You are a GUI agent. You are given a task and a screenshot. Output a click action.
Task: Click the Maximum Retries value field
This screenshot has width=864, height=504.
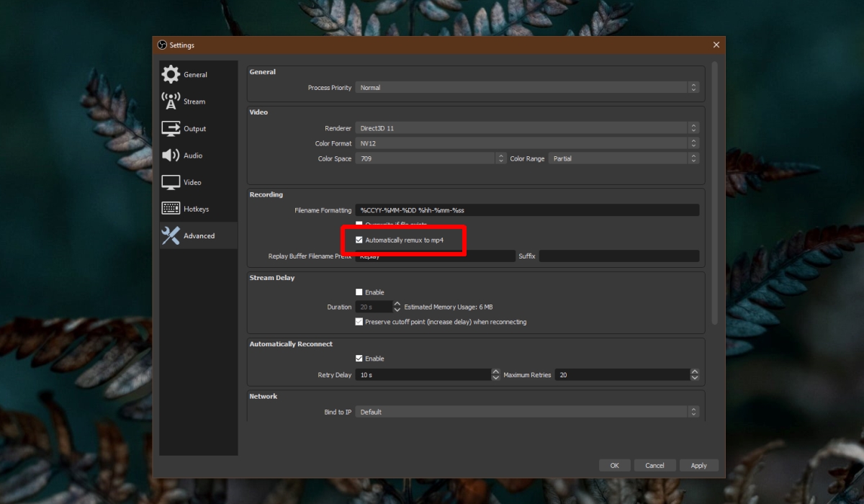[622, 375]
